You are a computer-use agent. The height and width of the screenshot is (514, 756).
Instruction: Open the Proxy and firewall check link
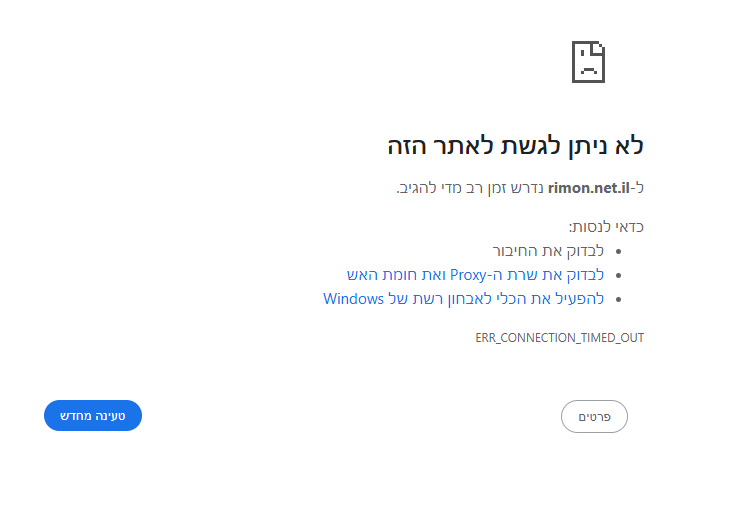click(475, 275)
